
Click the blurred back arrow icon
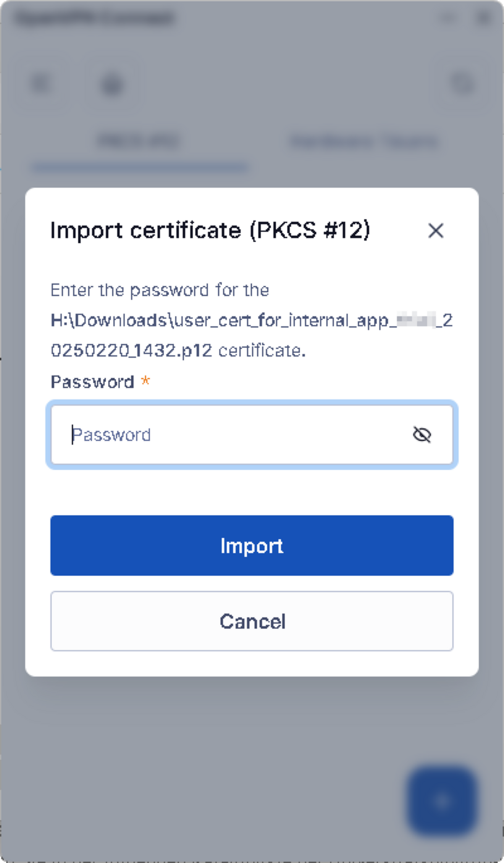(41, 84)
